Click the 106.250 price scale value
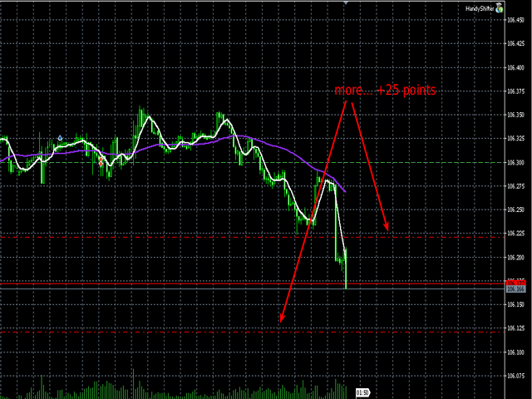 click(515, 210)
